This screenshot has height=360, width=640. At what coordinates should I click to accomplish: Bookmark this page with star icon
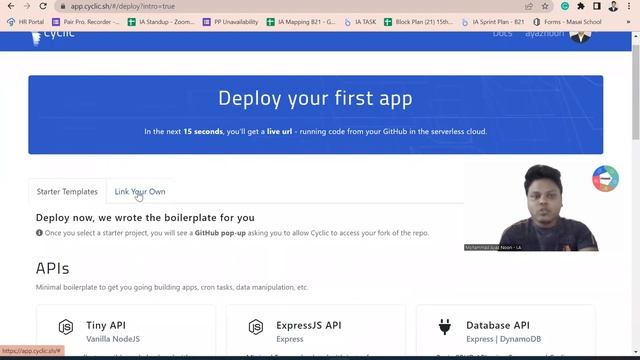point(545,6)
